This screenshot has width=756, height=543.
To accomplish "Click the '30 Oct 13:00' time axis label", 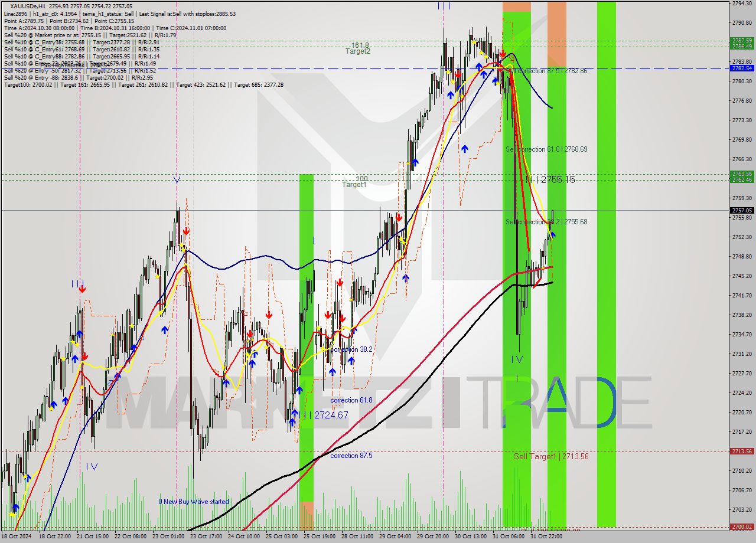I will point(471,537).
